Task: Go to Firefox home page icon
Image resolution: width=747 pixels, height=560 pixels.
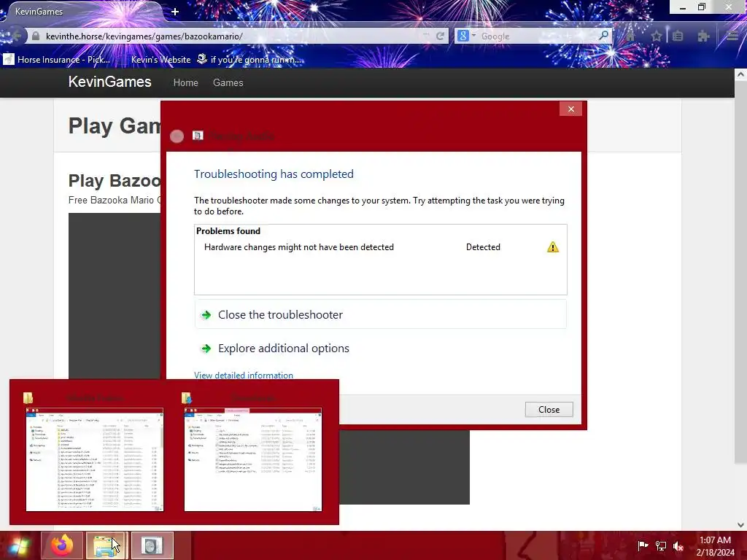Action: (x=631, y=36)
